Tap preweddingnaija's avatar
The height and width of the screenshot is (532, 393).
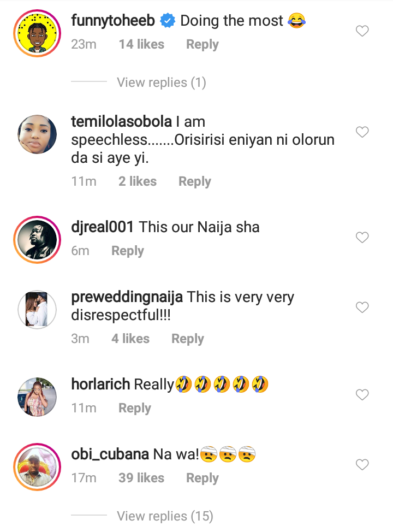(x=37, y=309)
